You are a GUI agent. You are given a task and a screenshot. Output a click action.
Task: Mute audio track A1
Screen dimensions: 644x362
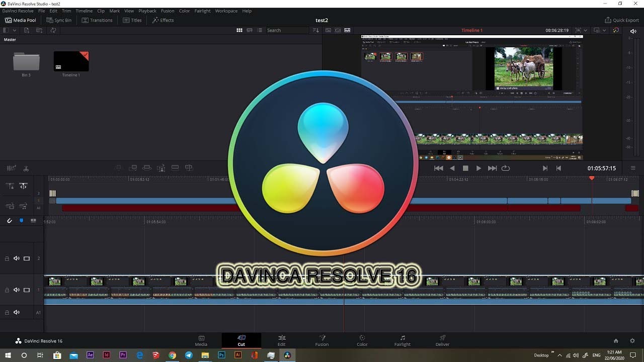tap(17, 312)
